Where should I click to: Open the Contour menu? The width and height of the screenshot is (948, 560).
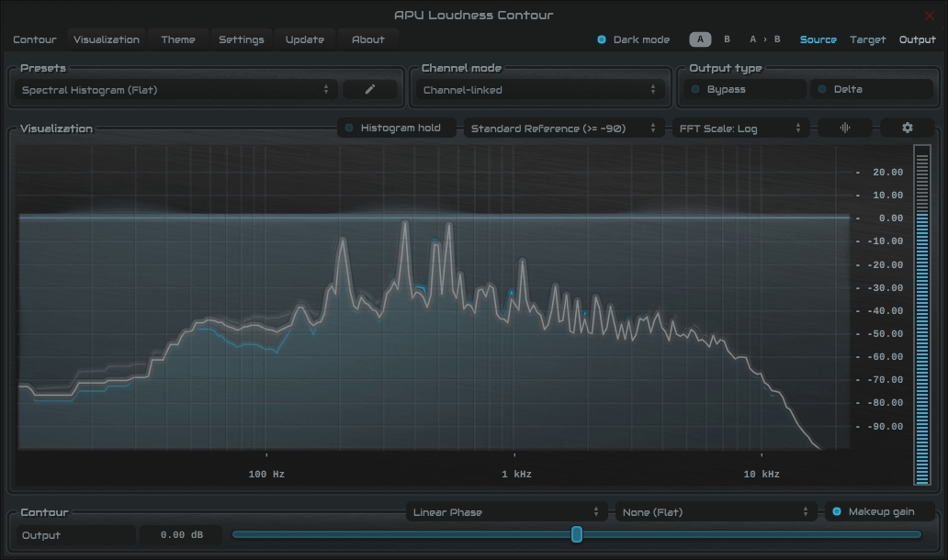coord(35,39)
